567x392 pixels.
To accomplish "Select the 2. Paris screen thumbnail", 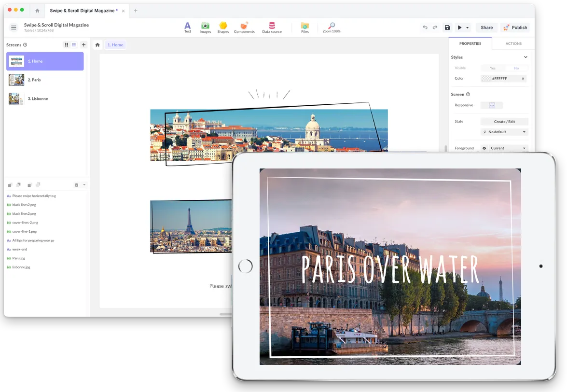I will tap(16, 80).
